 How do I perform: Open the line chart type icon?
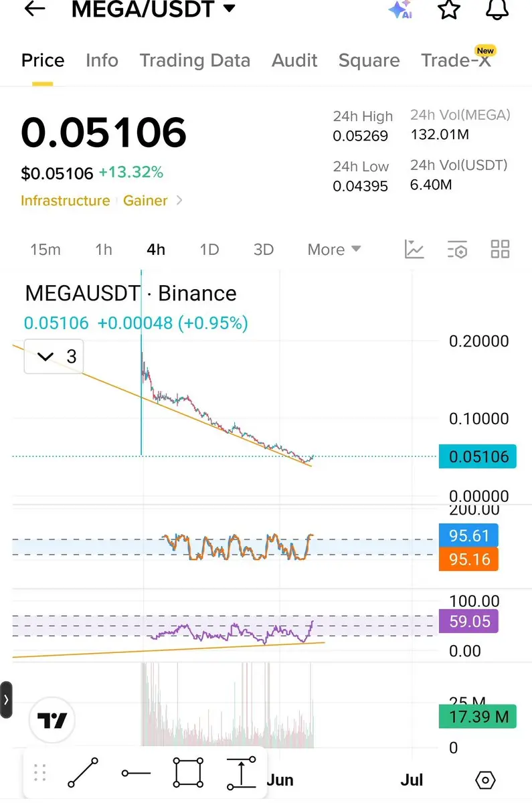coord(414,249)
